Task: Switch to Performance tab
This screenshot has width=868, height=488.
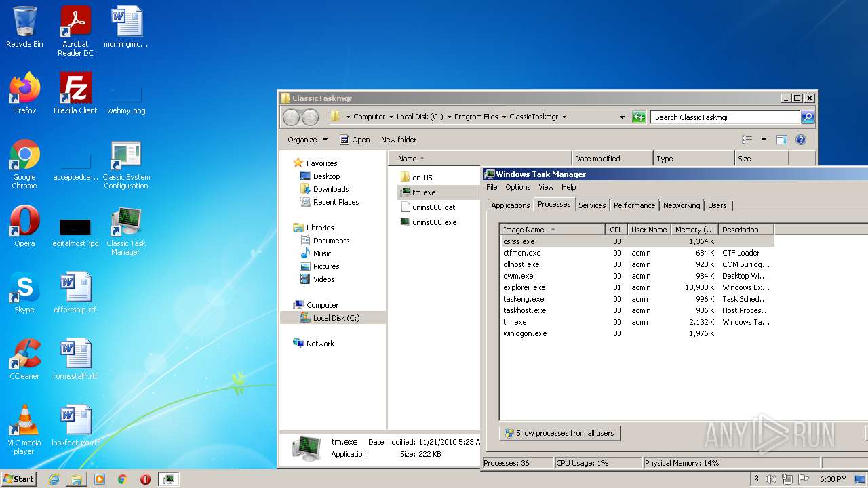Action: click(634, 205)
